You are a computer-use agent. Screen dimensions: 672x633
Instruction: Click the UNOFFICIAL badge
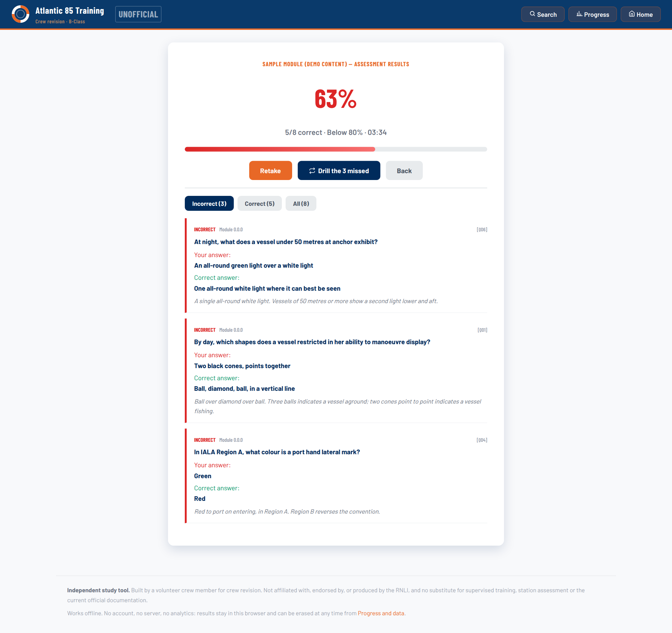[138, 14]
